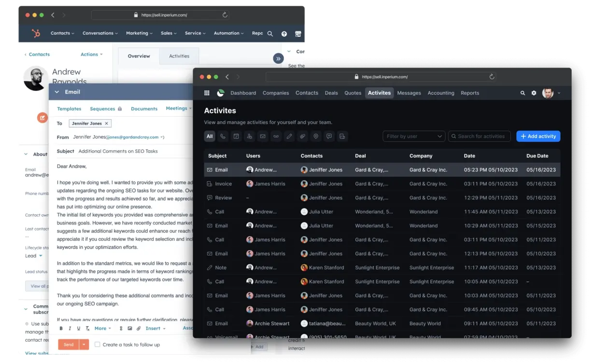Screen dimensions: 594x364
Task: Expand the Send button dropdown arrow
Action: 85,345
